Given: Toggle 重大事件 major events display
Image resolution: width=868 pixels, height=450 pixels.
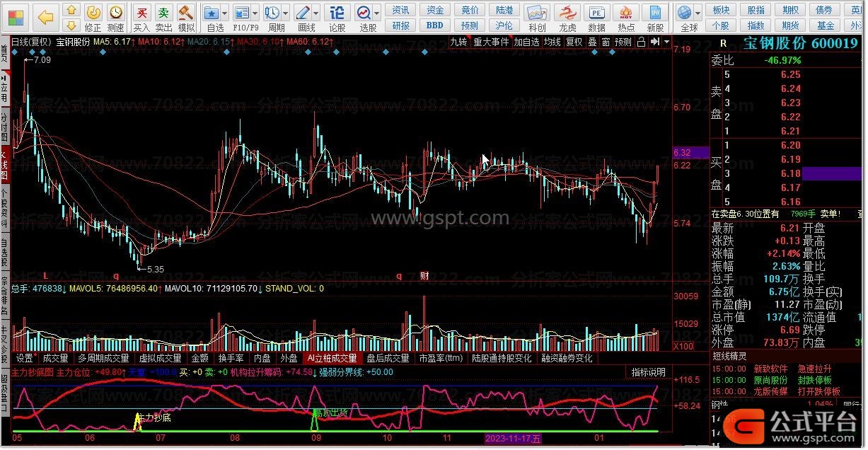Looking at the screenshot, I should point(491,42).
